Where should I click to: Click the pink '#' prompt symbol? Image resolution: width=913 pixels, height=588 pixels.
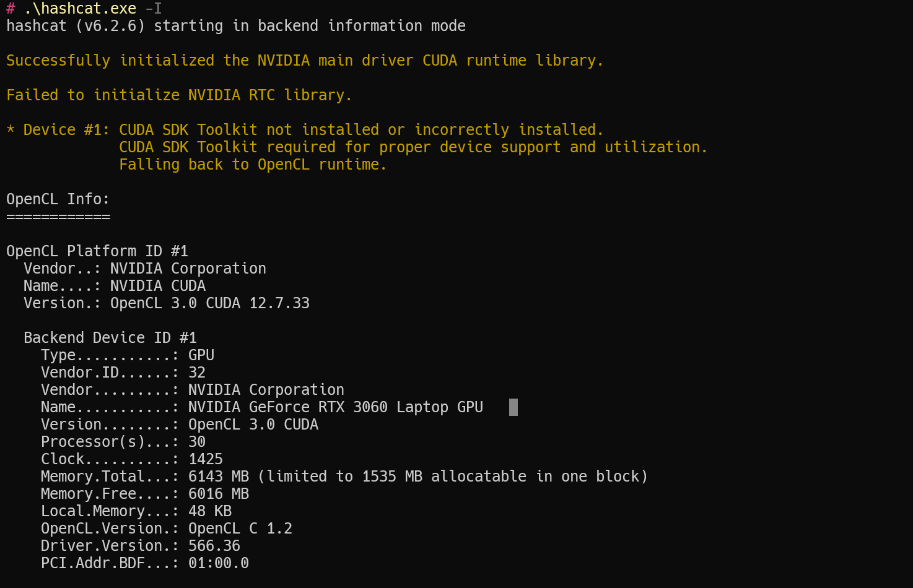coord(11,9)
